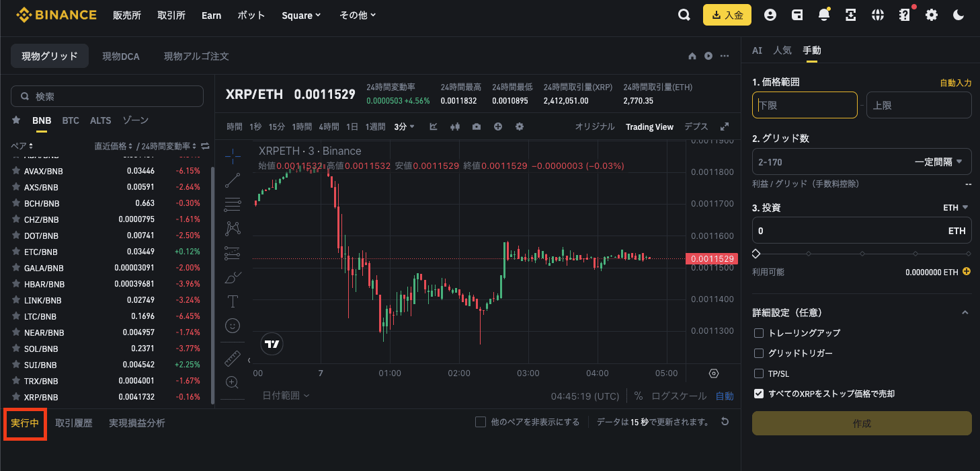Image resolution: width=980 pixels, height=471 pixels.
Task: Select the text annotation tool
Action: (x=233, y=301)
